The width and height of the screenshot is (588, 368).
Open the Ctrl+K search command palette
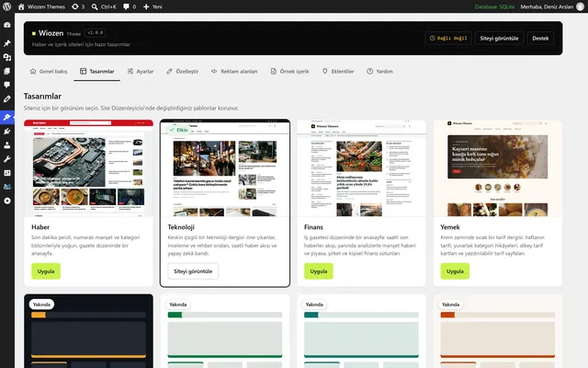[104, 6]
